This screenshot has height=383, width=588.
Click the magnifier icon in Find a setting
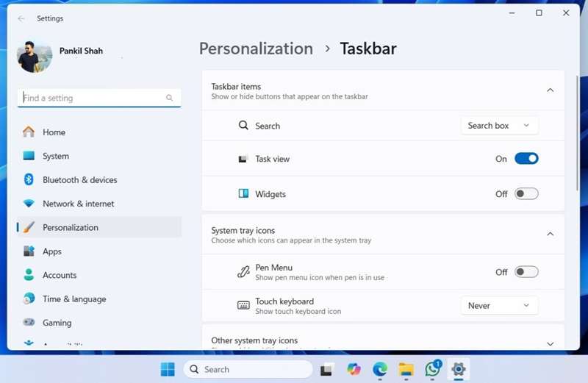[x=170, y=98]
